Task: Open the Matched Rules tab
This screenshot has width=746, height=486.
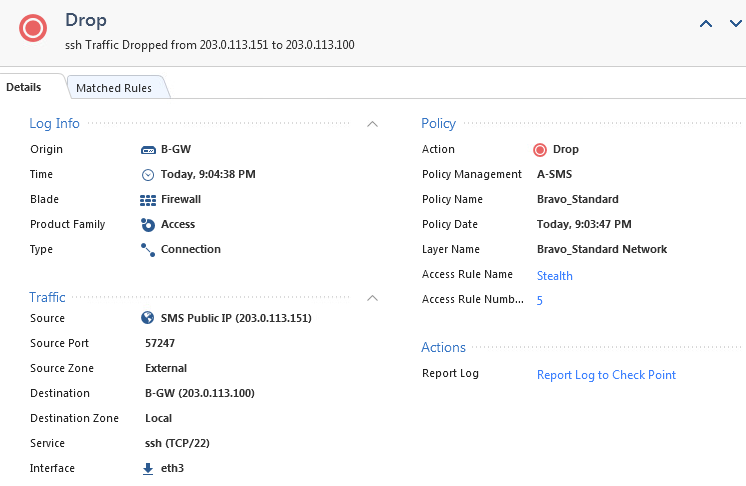Action: click(x=114, y=88)
